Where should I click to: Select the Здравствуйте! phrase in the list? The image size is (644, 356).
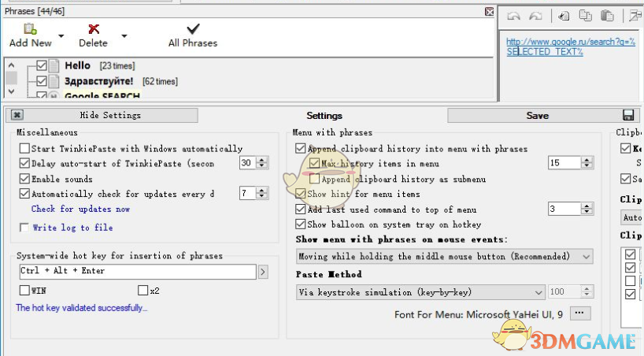(100, 81)
